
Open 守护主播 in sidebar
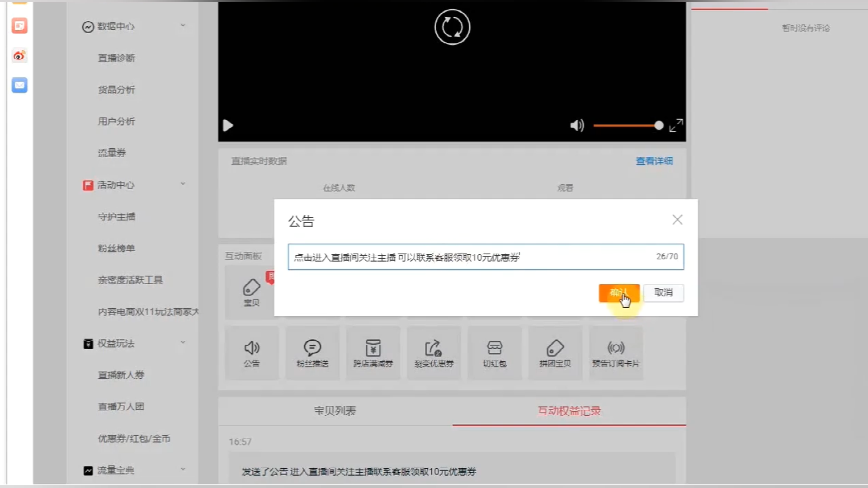(116, 216)
